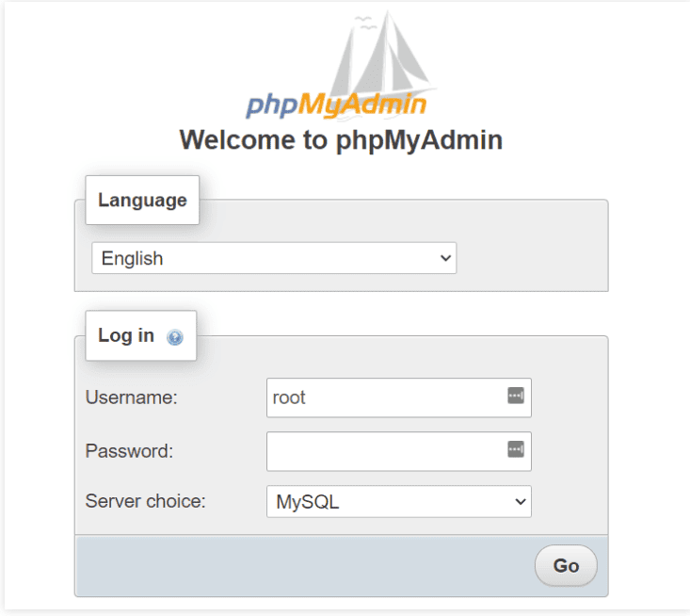Click the chevron arrow of Server choice

(521, 502)
